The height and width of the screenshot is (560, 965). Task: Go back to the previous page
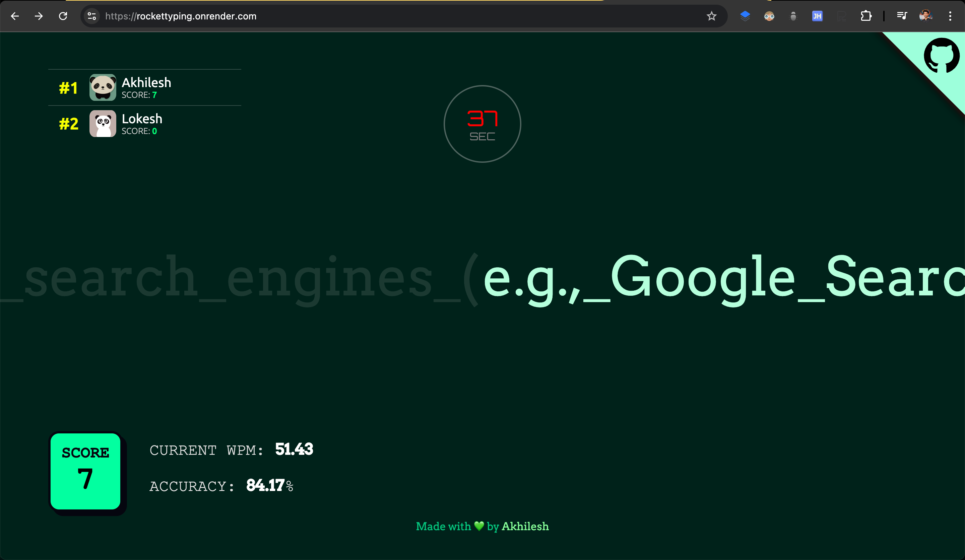15,16
